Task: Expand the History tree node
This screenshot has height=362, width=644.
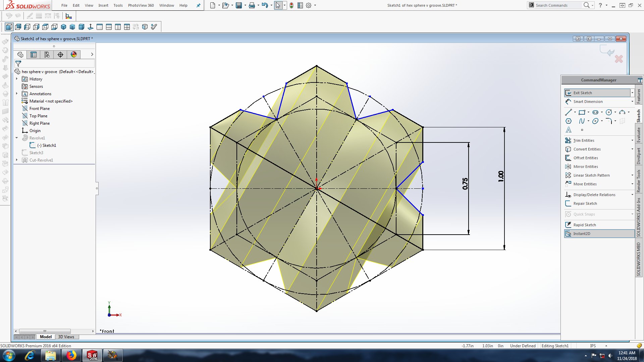Action: point(17,79)
